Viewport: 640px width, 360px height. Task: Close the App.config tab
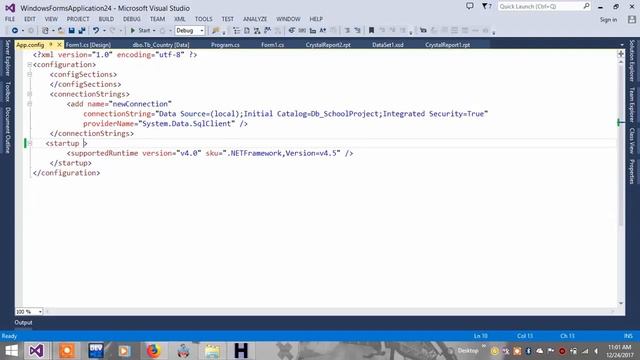(59, 44)
